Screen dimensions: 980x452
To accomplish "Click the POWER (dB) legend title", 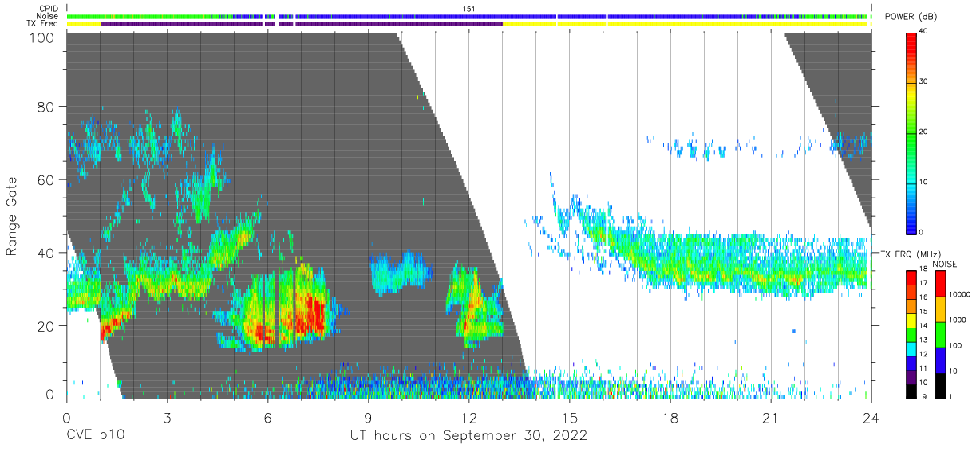I will (910, 17).
